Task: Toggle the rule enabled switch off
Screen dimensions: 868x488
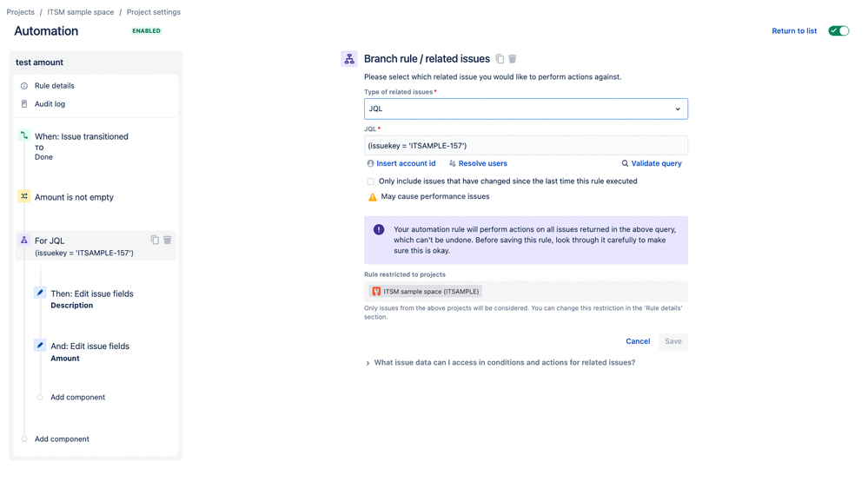Action: (838, 31)
